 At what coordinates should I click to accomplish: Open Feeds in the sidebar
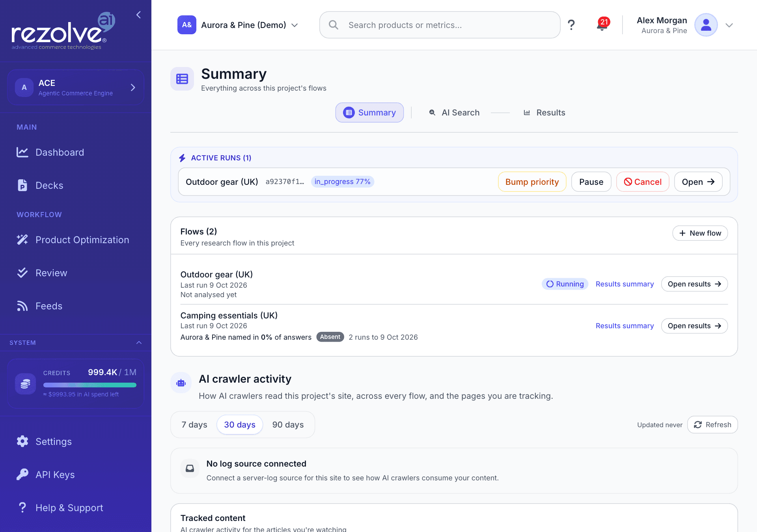point(76,306)
